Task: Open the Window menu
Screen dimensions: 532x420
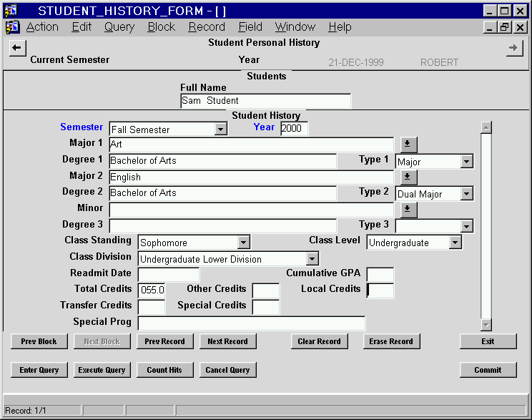Action: tap(295, 26)
